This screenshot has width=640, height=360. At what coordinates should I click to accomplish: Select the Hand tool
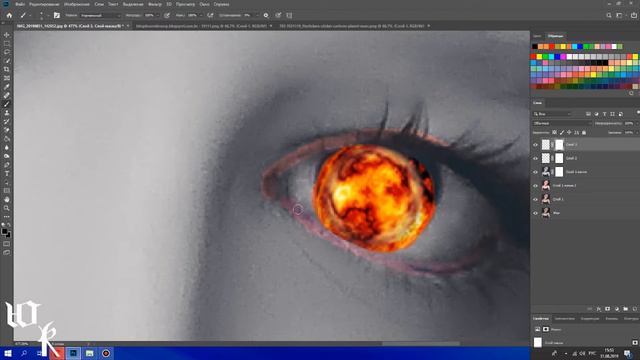pyautogui.click(x=7, y=200)
